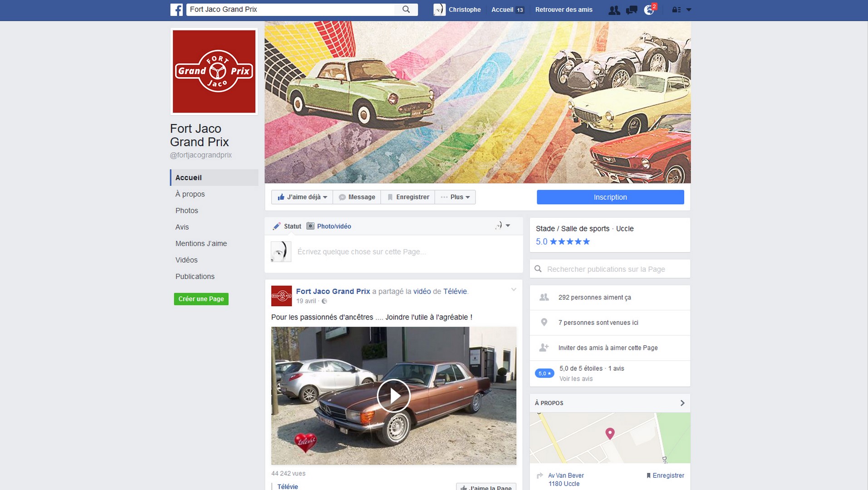The image size is (868, 490).
Task: Click the search magnifier icon
Action: 406,10
